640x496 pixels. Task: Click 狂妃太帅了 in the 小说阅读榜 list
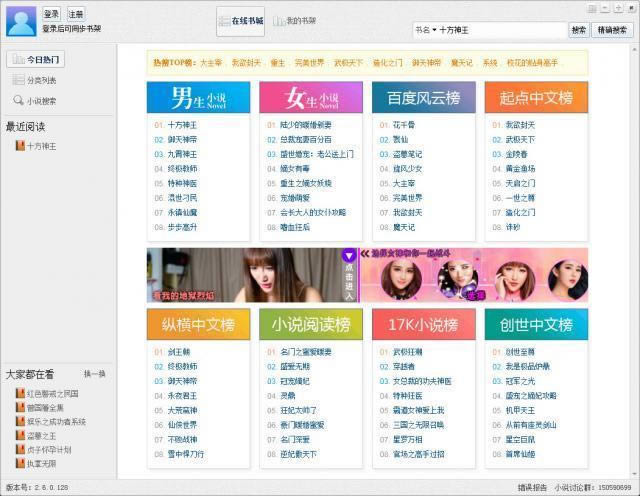tap(298, 410)
